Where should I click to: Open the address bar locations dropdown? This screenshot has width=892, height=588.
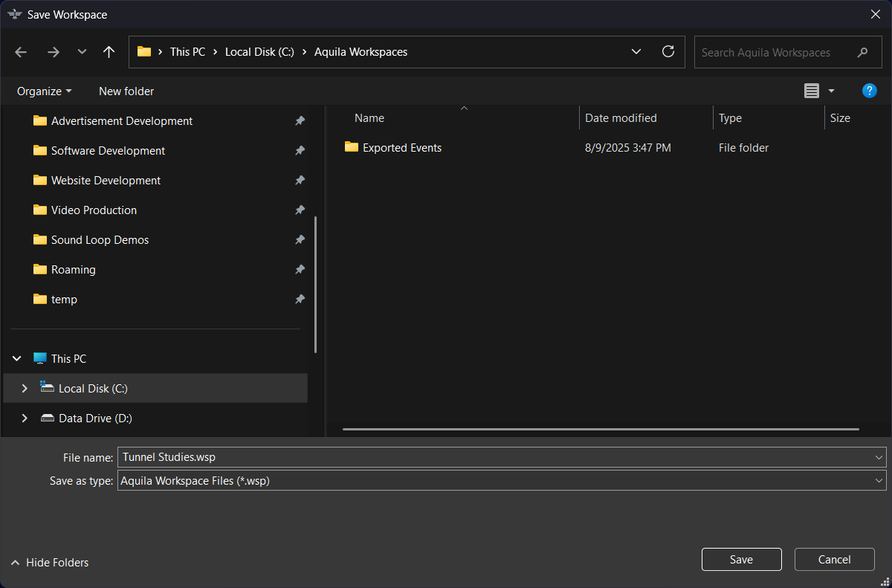[x=636, y=51]
